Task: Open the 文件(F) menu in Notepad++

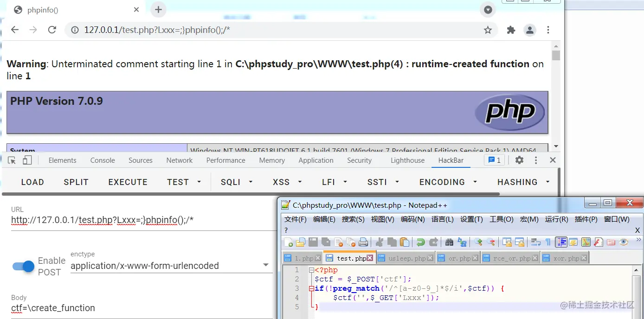Action: (296, 219)
